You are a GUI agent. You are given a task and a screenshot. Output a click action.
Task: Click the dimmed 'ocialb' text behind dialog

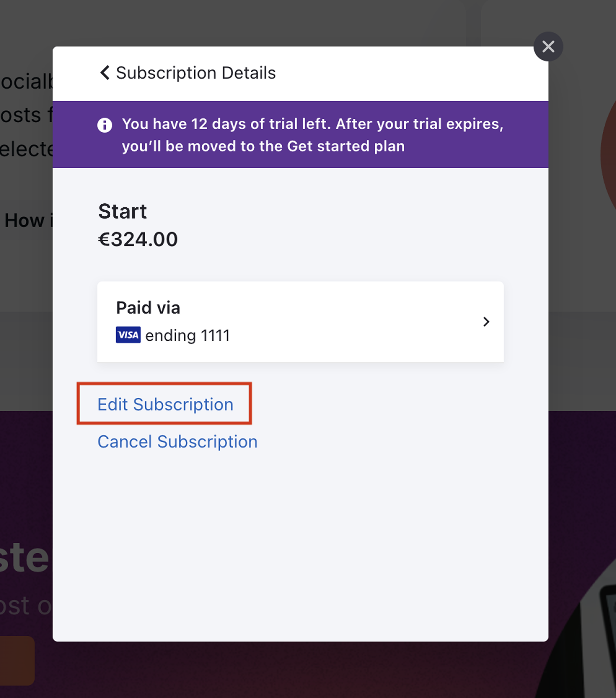click(x=27, y=82)
